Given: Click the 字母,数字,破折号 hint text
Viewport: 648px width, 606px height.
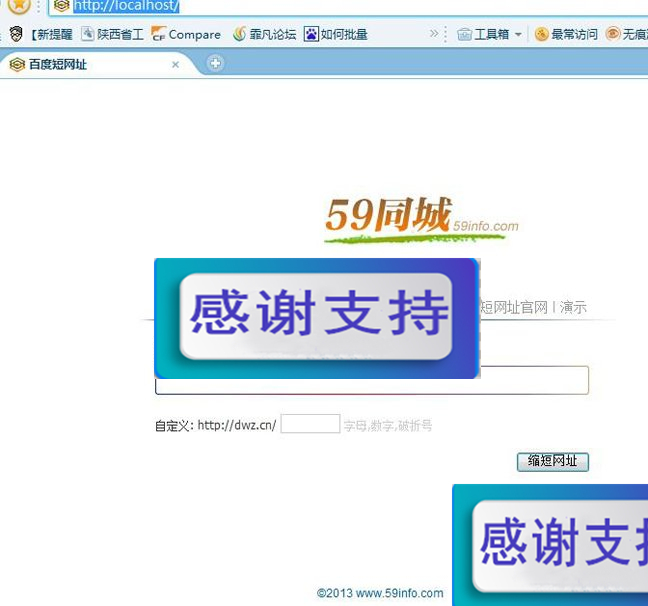Looking at the screenshot, I should [x=388, y=425].
